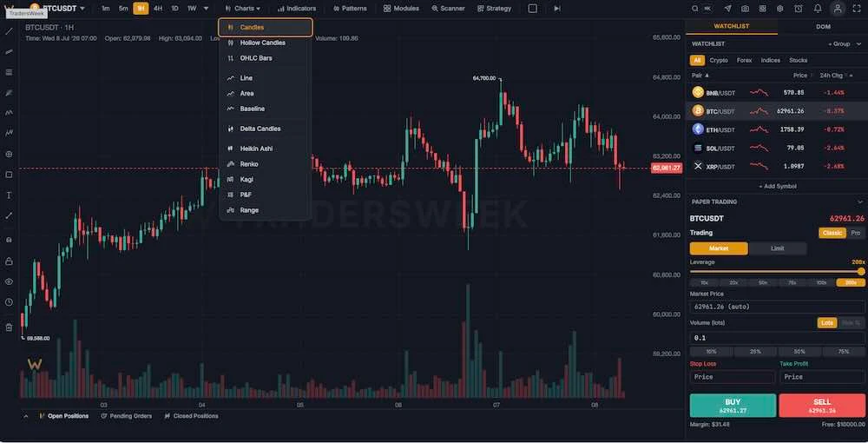Adjust the Leverage slider handle
868x443 pixels.
[x=861, y=271]
